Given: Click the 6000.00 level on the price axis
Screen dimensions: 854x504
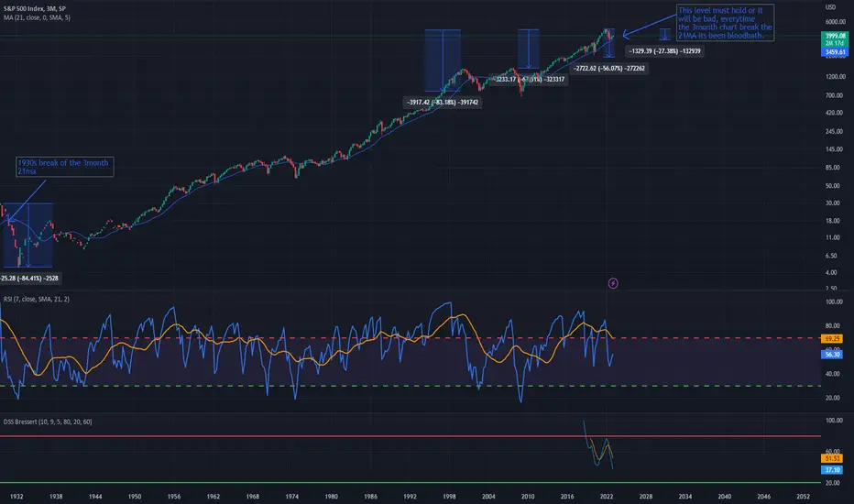Looking at the screenshot, I should [x=835, y=22].
